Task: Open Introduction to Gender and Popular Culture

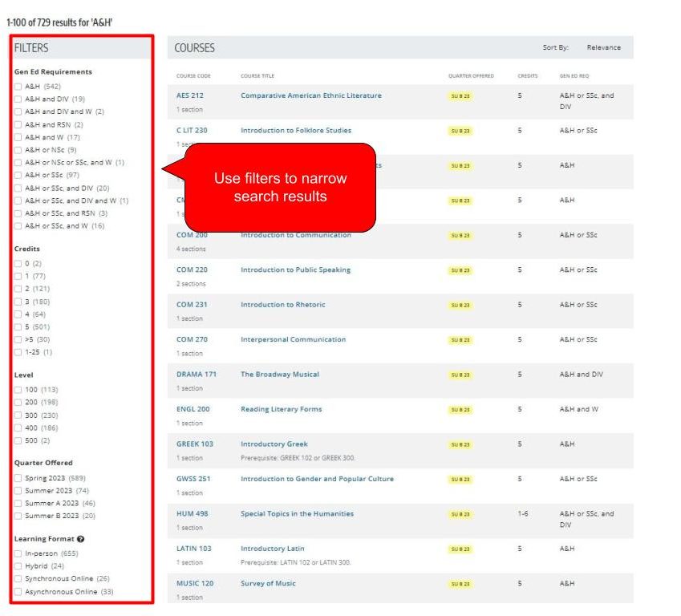Action: tap(317, 479)
